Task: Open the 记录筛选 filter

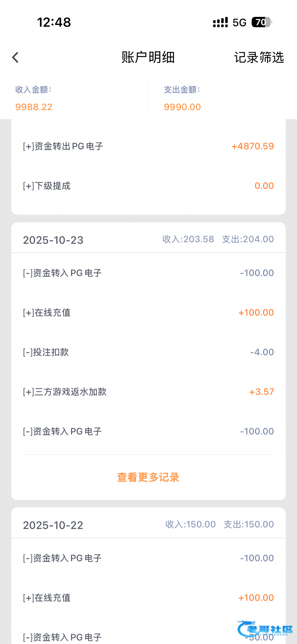Action: pyautogui.click(x=259, y=57)
